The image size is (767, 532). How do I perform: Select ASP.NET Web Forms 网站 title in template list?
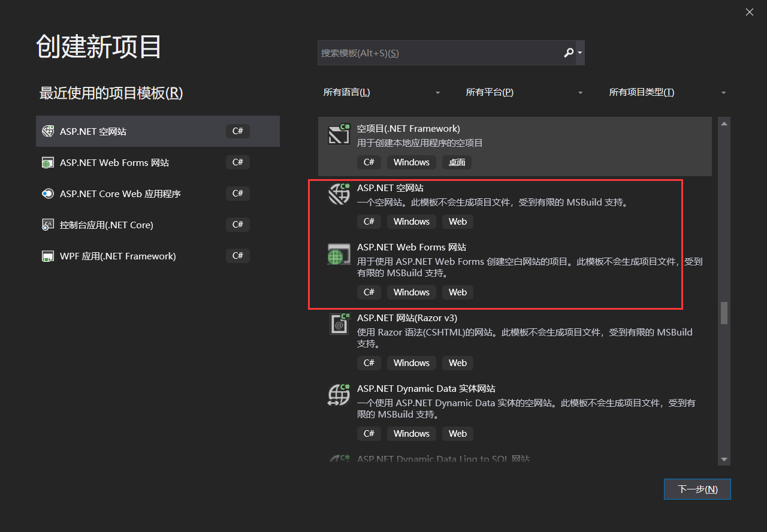[x=412, y=247]
